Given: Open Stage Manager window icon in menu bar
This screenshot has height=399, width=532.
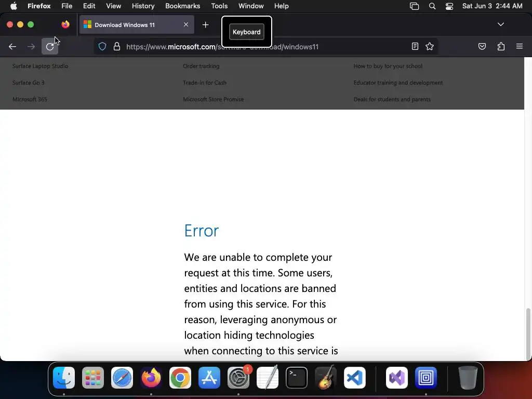Looking at the screenshot, I should pos(414,6).
